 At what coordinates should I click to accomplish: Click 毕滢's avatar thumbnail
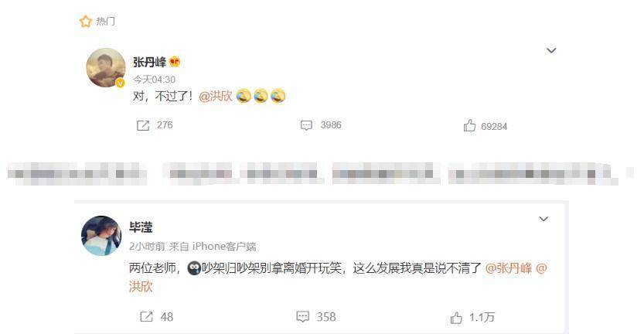point(101,236)
